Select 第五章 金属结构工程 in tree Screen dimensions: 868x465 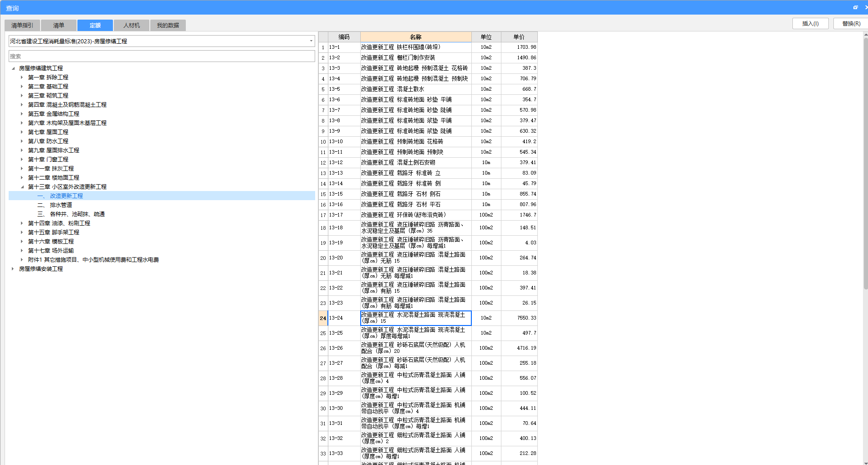[x=54, y=114]
